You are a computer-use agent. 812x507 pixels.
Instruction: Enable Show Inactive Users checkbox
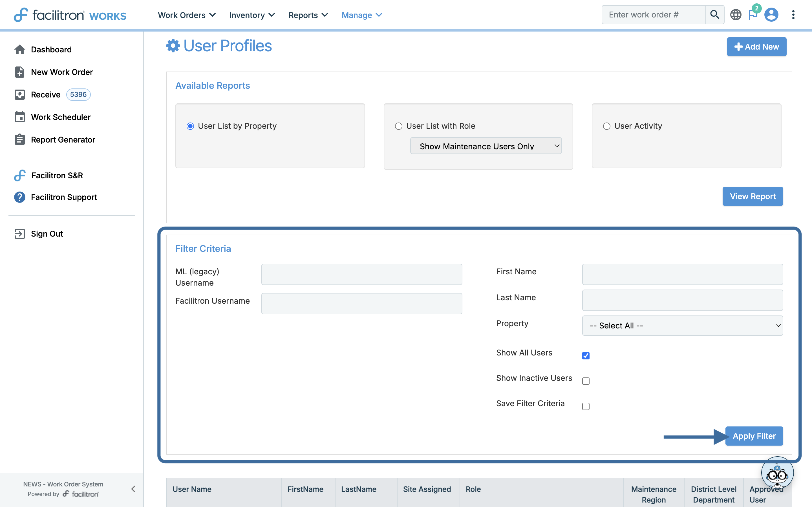586,381
